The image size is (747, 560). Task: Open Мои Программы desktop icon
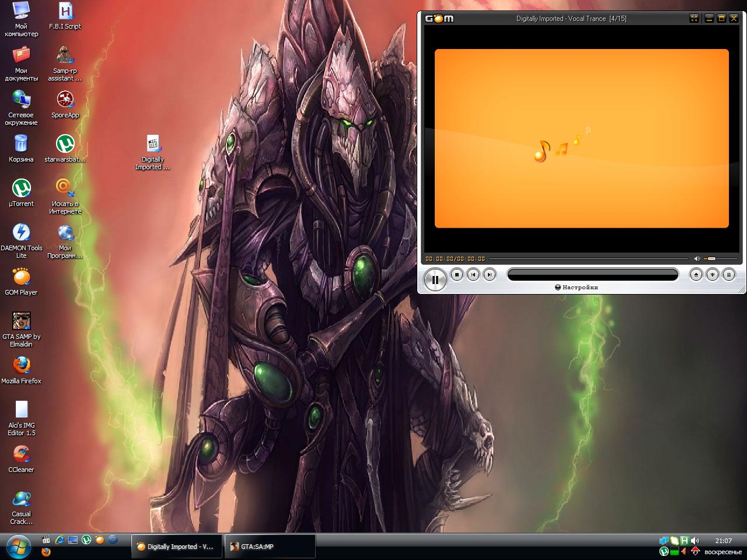point(65,240)
